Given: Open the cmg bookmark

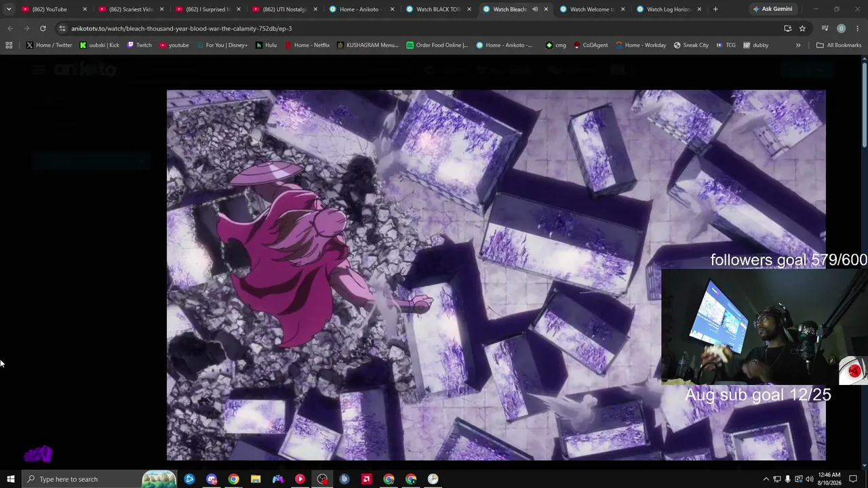Looking at the screenshot, I should click(x=556, y=45).
